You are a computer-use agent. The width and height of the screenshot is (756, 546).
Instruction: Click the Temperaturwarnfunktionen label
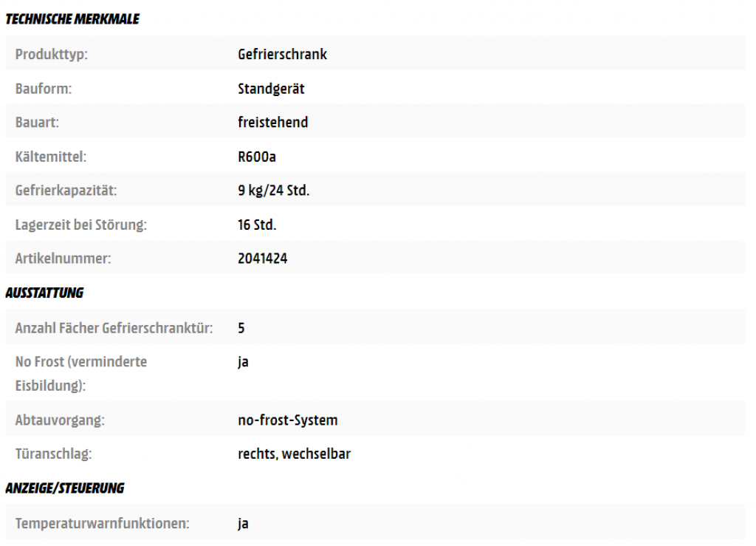point(102,524)
